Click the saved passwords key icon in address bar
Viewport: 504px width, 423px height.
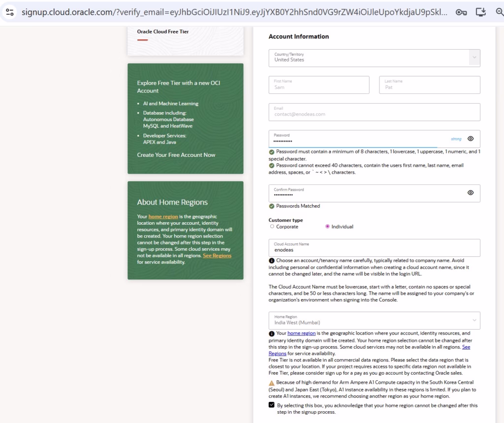click(x=461, y=13)
